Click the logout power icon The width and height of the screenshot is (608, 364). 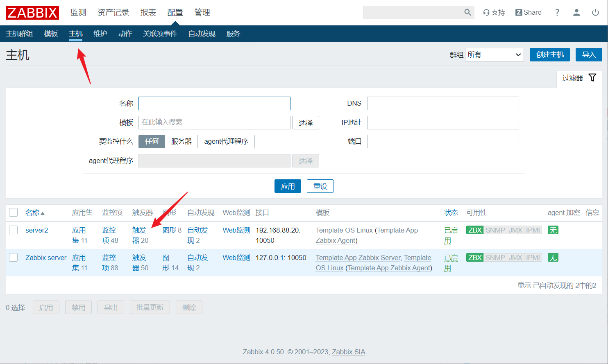[595, 12]
